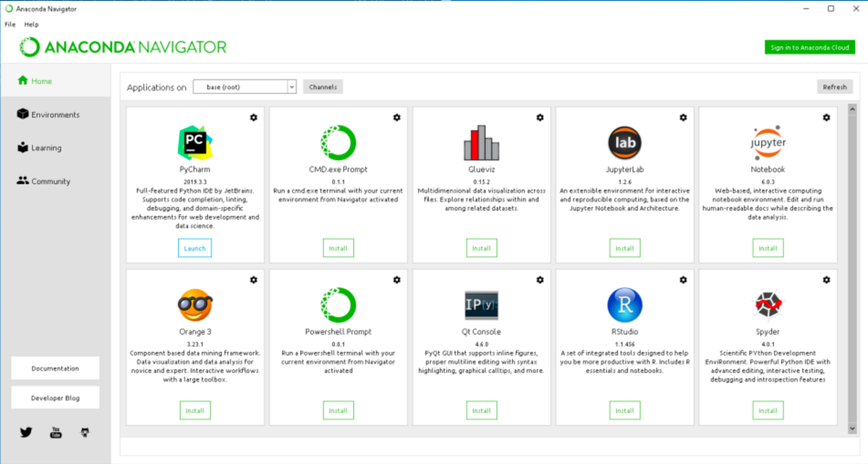Click the RStudio sphere icon
868x464 pixels.
click(x=624, y=305)
